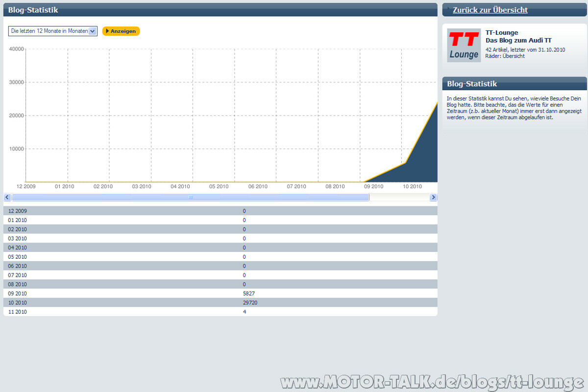This screenshot has width=588, height=392.
Task: Follow the Zurück zur Übersicht link
Action: (490, 10)
